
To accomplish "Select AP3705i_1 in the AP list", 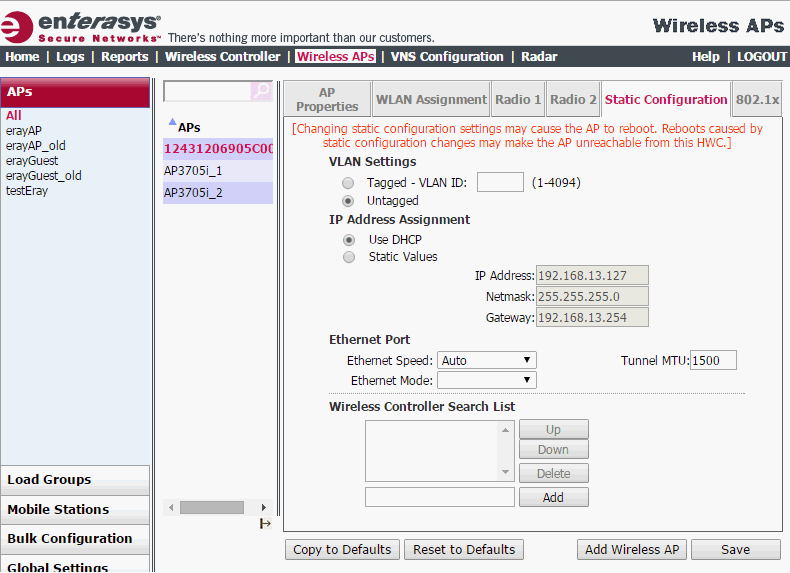I will [218, 171].
